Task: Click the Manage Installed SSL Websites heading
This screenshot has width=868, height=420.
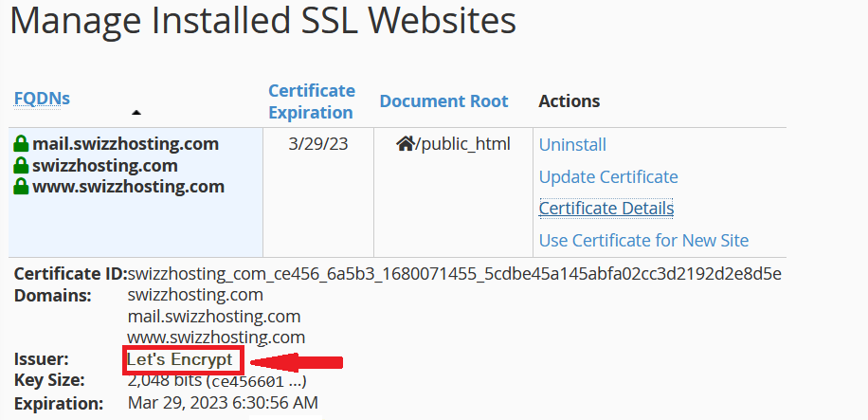Action: pos(262,21)
